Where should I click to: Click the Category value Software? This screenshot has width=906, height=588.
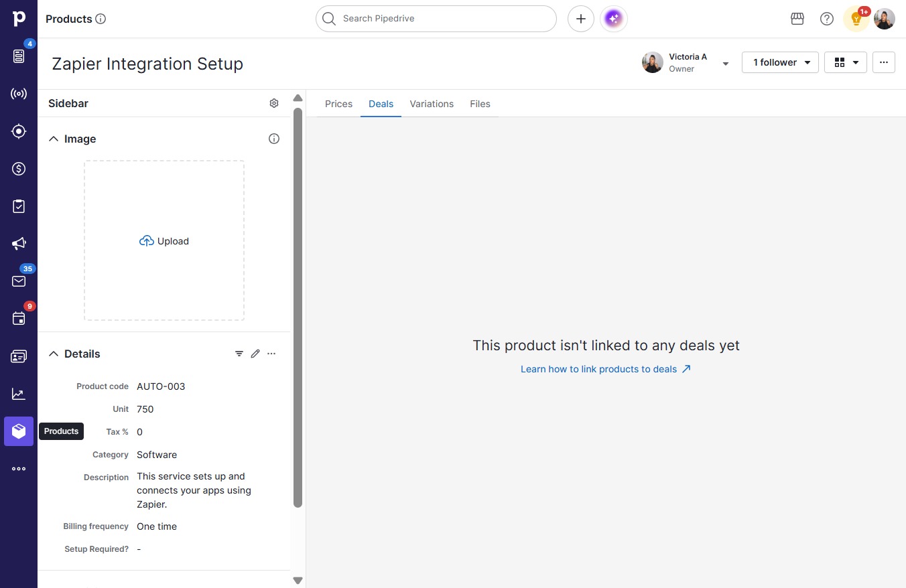(x=157, y=455)
